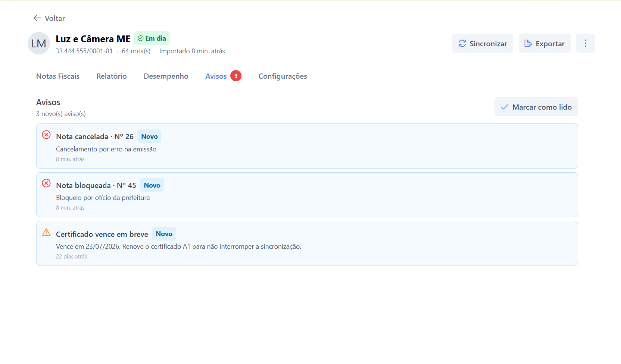The width and height of the screenshot is (621, 364).
Task: Click the red X icon on Nota bloqueada
Action: click(46, 183)
